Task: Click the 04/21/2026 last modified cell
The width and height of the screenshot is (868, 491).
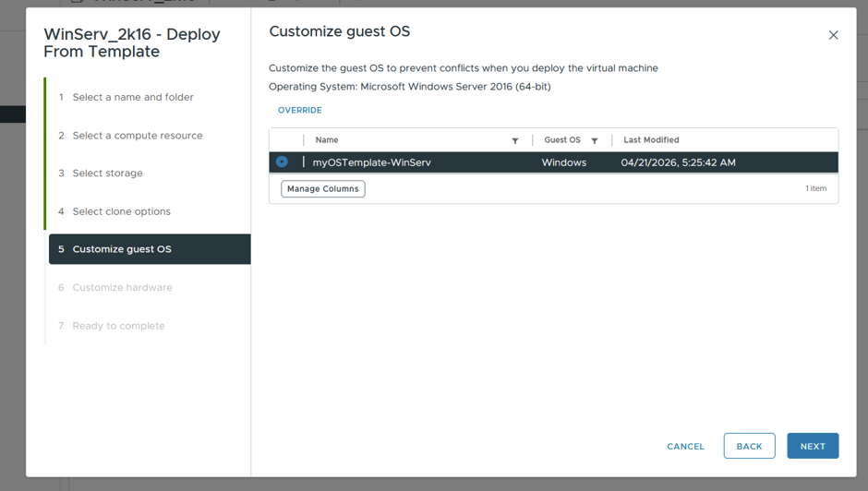Action: click(x=678, y=162)
